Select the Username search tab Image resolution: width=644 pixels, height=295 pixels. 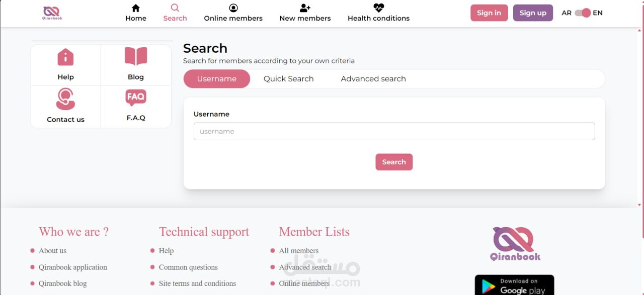pyautogui.click(x=216, y=79)
